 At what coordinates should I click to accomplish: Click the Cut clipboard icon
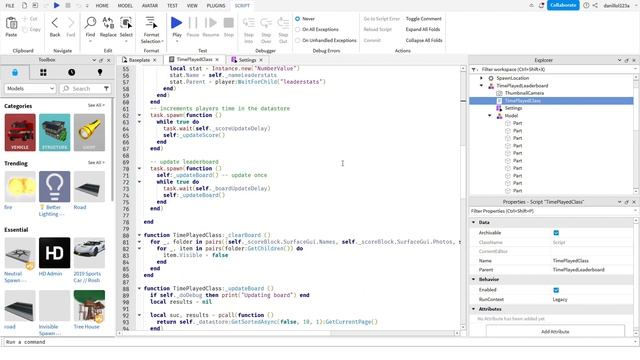[x=30, y=19]
